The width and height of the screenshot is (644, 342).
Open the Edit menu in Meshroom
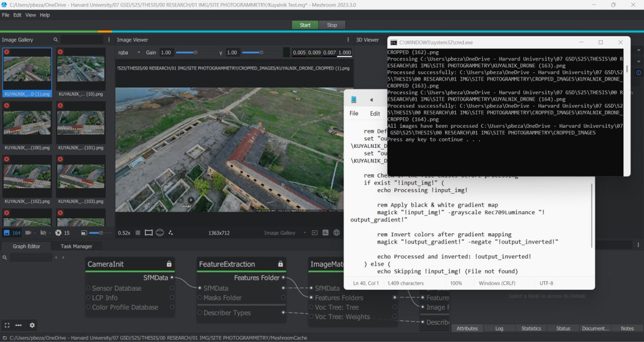[17, 15]
